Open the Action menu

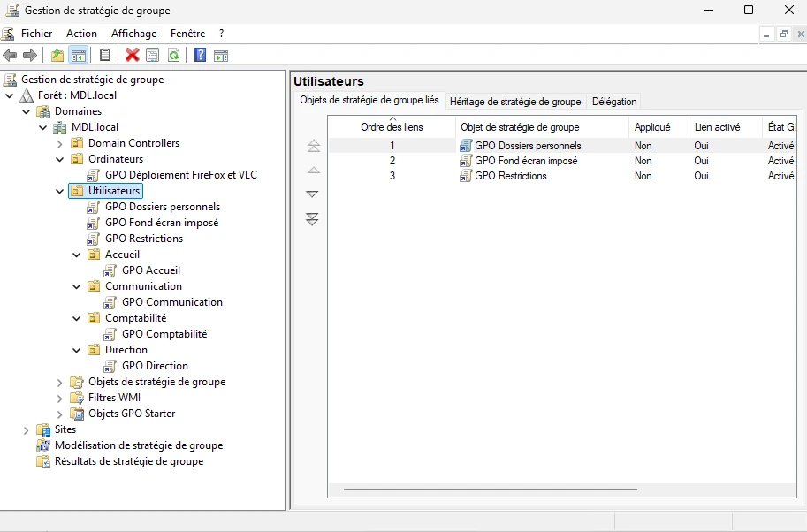81,34
